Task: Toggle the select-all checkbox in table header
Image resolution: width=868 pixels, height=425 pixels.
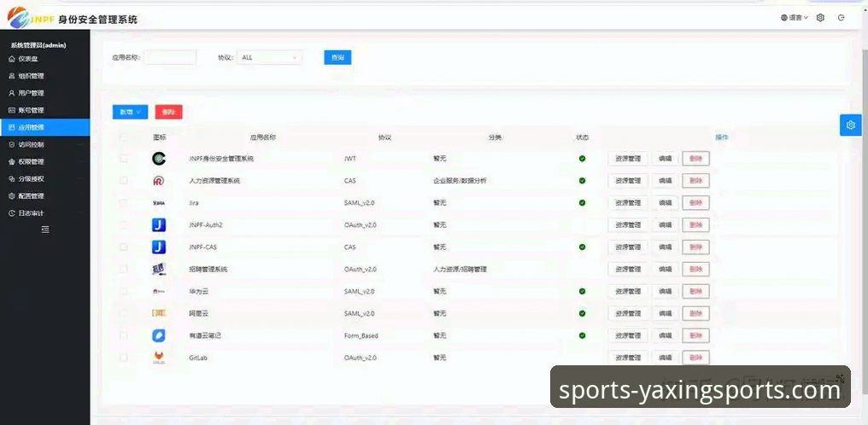Action: [123, 137]
